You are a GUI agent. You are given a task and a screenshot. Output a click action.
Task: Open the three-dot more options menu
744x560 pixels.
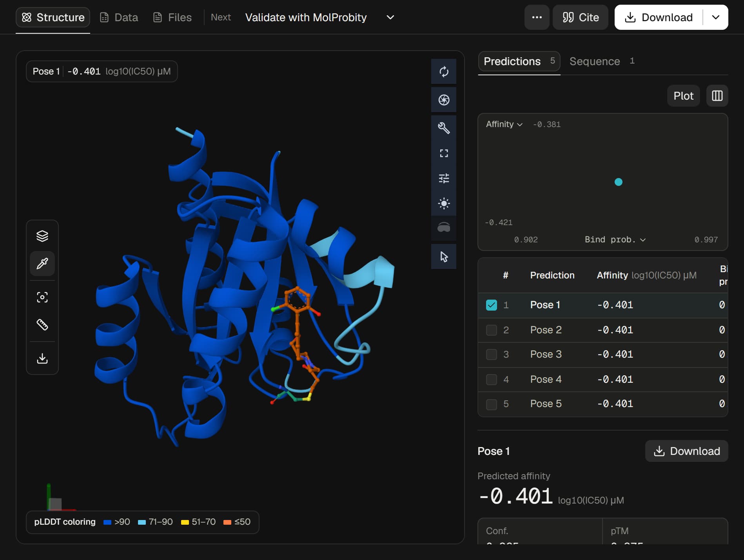click(x=537, y=17)
